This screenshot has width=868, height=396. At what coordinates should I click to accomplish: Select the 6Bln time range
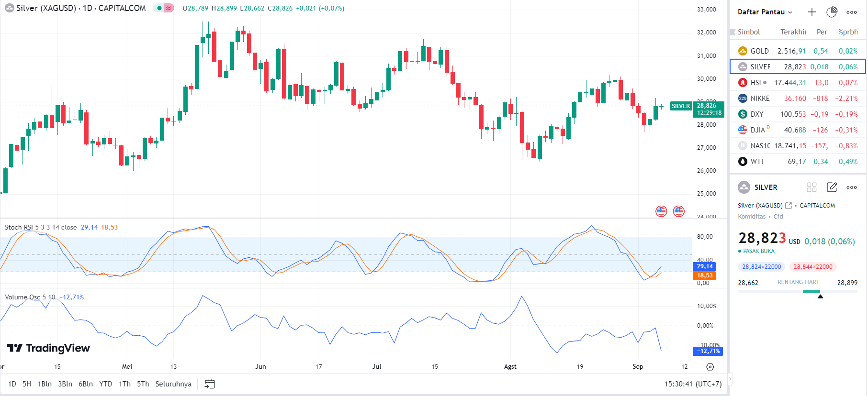click(x=86, y=384)
